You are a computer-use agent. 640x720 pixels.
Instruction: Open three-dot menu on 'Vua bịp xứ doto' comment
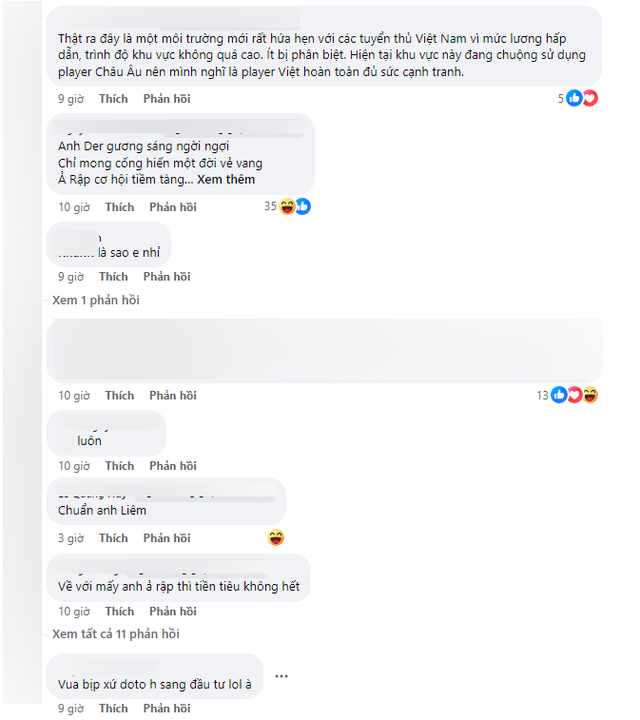coord(281,676)
